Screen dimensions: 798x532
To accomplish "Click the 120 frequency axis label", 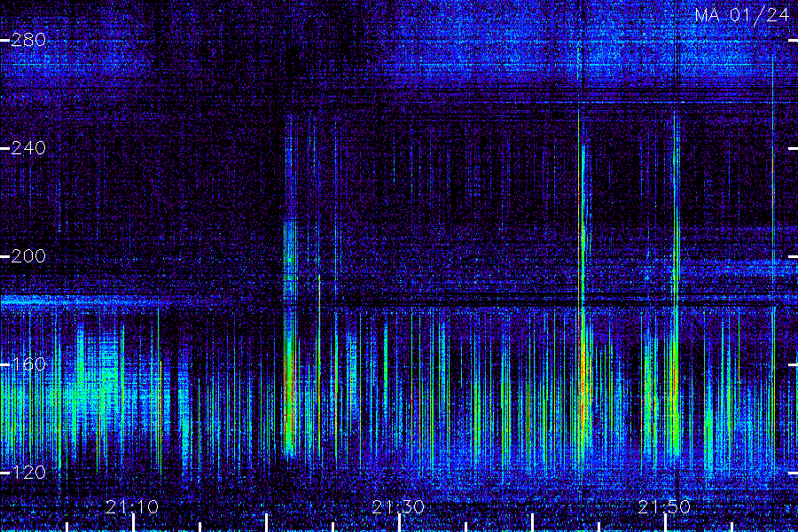I will (28, 473).
